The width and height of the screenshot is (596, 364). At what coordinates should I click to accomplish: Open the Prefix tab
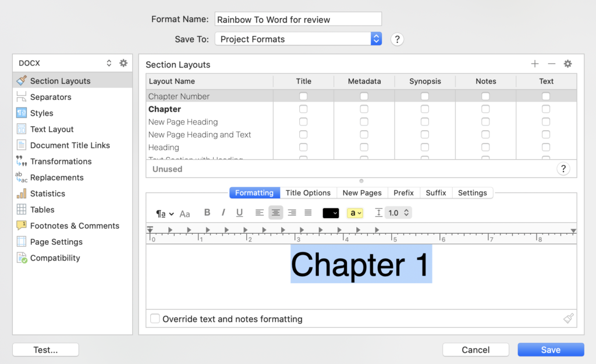pyautogui.click(x=403, y=192)
